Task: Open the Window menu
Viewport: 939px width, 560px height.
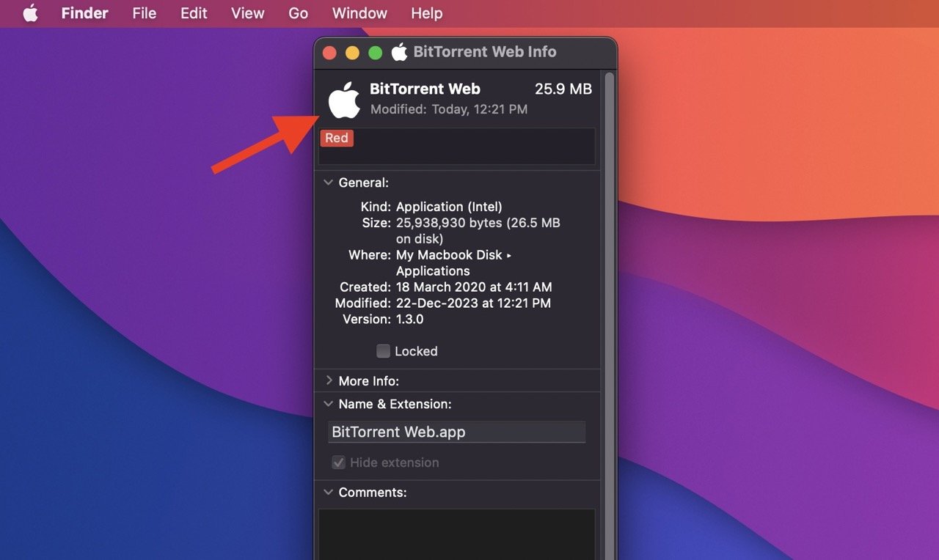Action: point(359,13)
